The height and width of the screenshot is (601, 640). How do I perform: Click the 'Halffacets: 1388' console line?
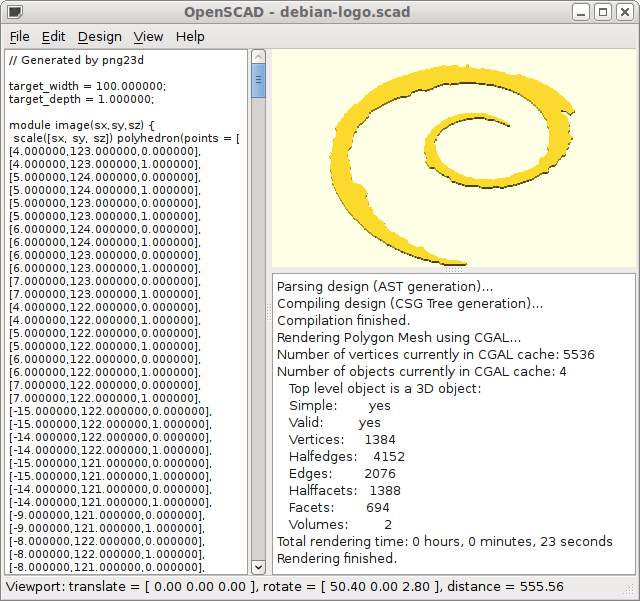344,491
